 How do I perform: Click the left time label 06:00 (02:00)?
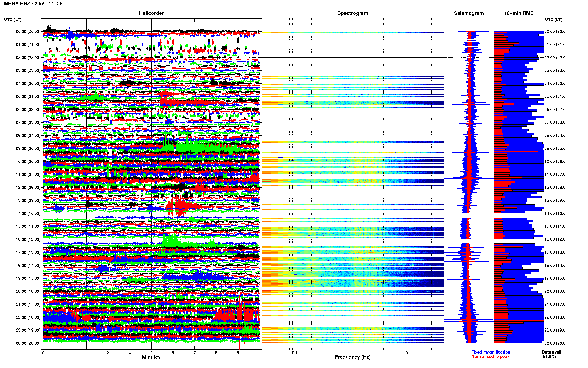[28, 109]
